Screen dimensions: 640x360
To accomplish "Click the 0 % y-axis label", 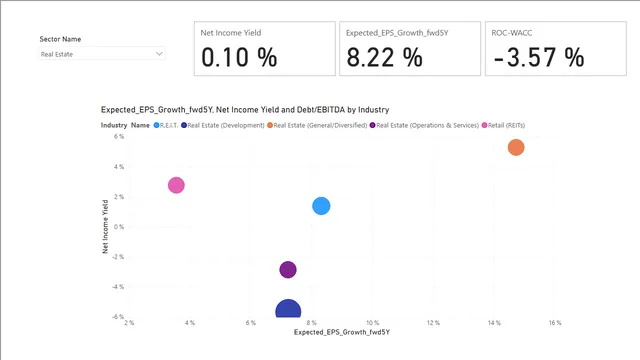I will [x=119, y=227].
